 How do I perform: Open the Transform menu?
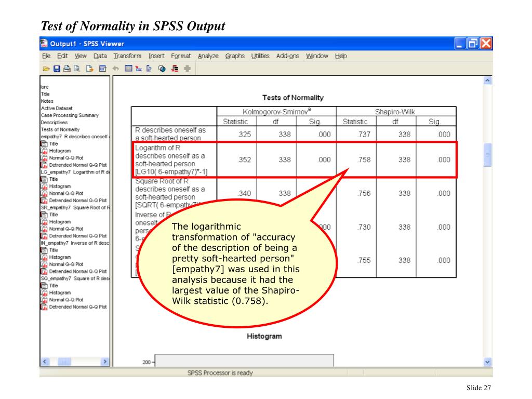click(127, 56)
